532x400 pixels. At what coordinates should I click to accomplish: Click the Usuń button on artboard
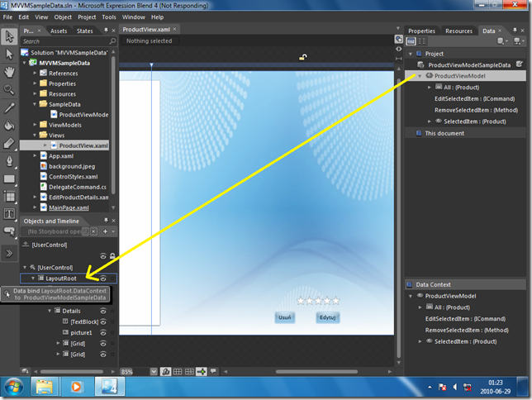pos(285,317)
